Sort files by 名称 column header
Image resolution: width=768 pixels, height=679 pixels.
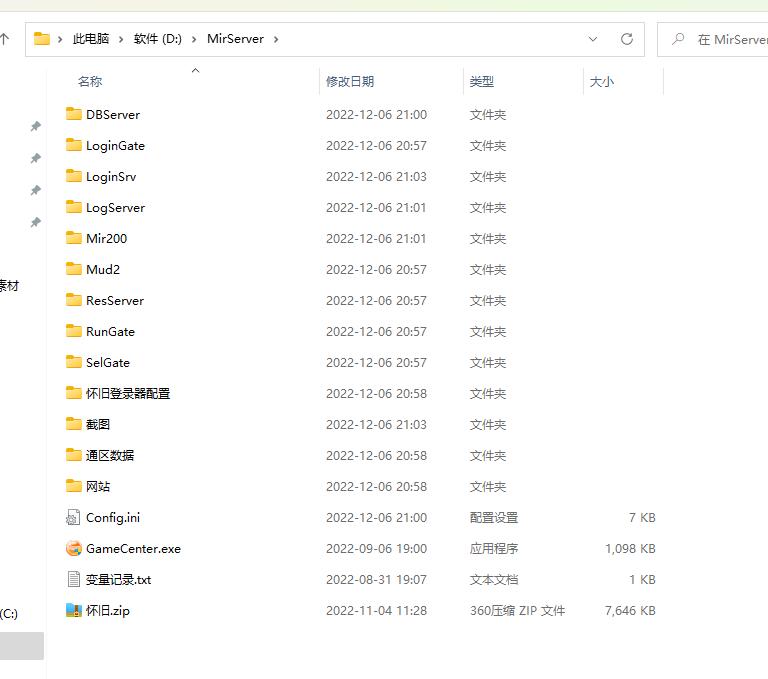90,82
